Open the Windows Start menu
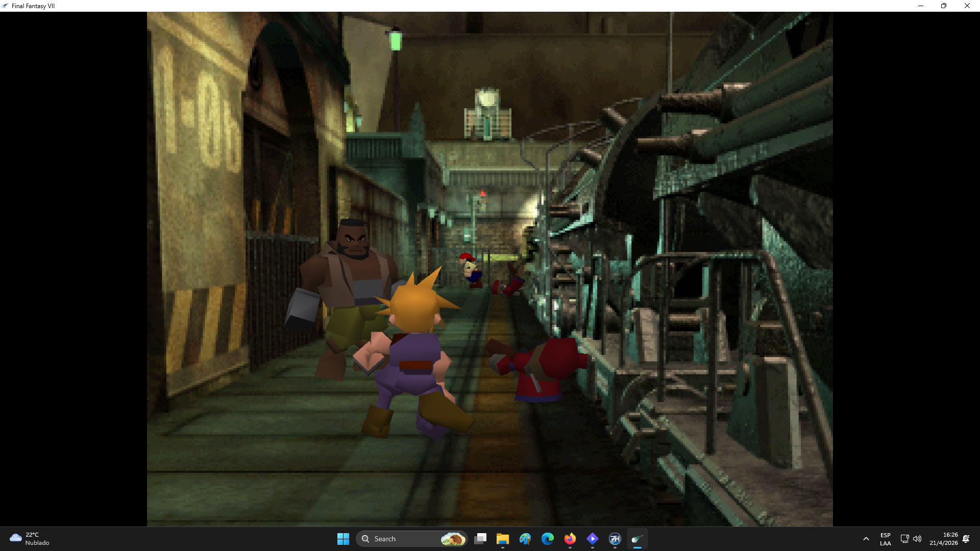Viewport: 980px width, 551px height. click(x=343, y=539)
